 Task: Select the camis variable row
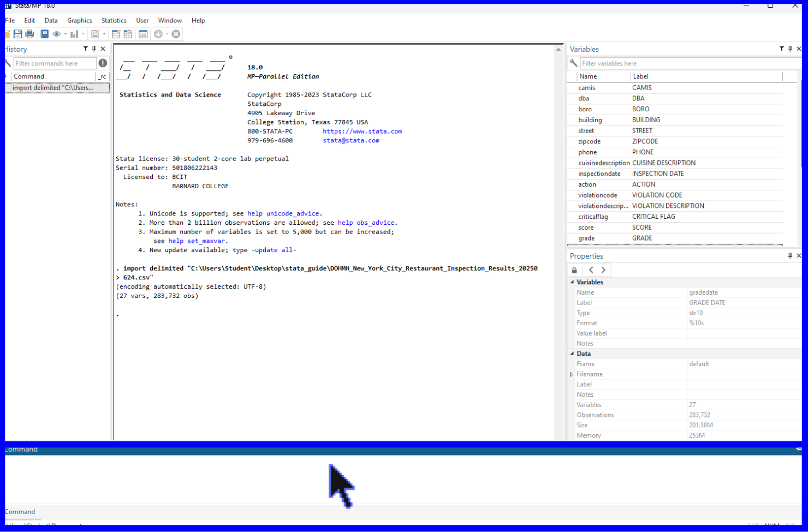pos(675,88)
